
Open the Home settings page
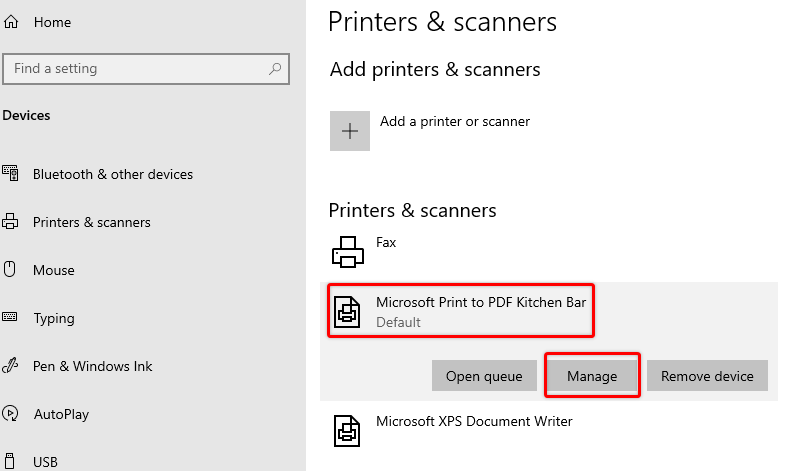[x=52, y=22]
